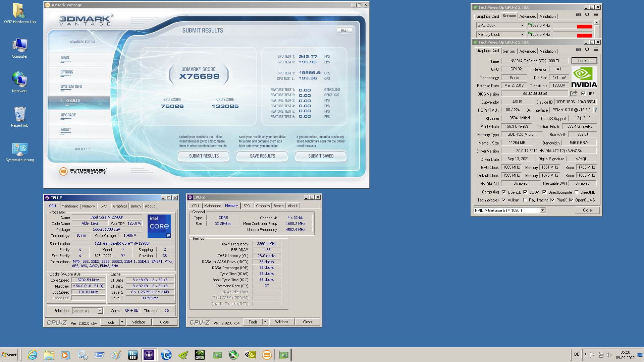The image size is (644, 362).
Task: Open the Papierkorb recycle bin icon
Action: (x=19, y=117)
